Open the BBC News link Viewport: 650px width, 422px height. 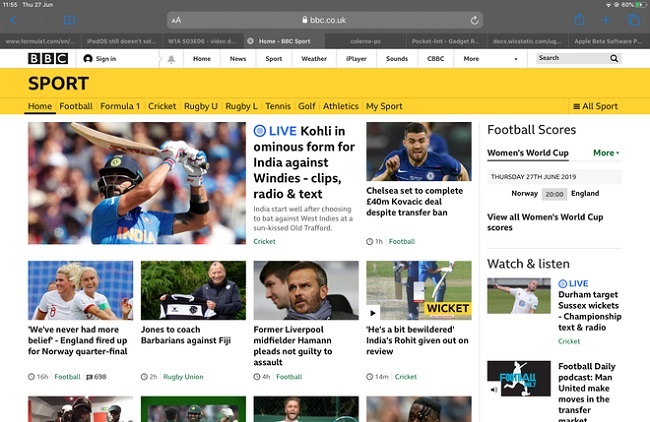tap(238, 59)
